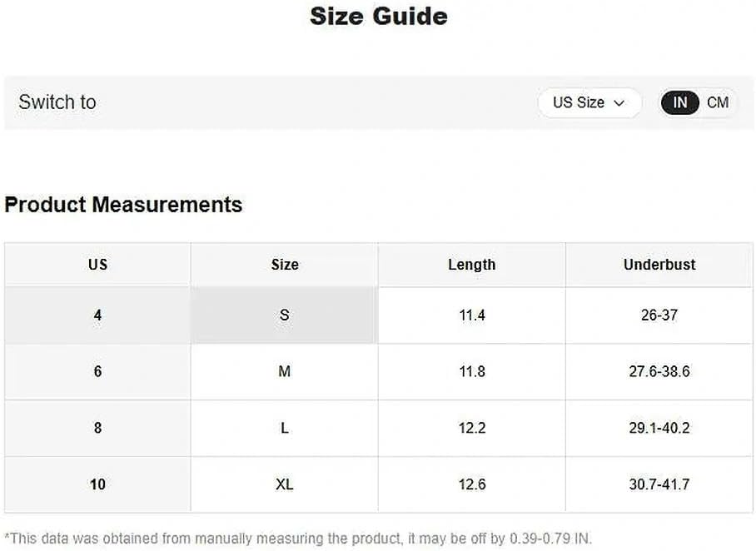Image resolution: width=756 pixels, height=551 pixels.
Task: Click the 11.4 length value
Action: 471,315
